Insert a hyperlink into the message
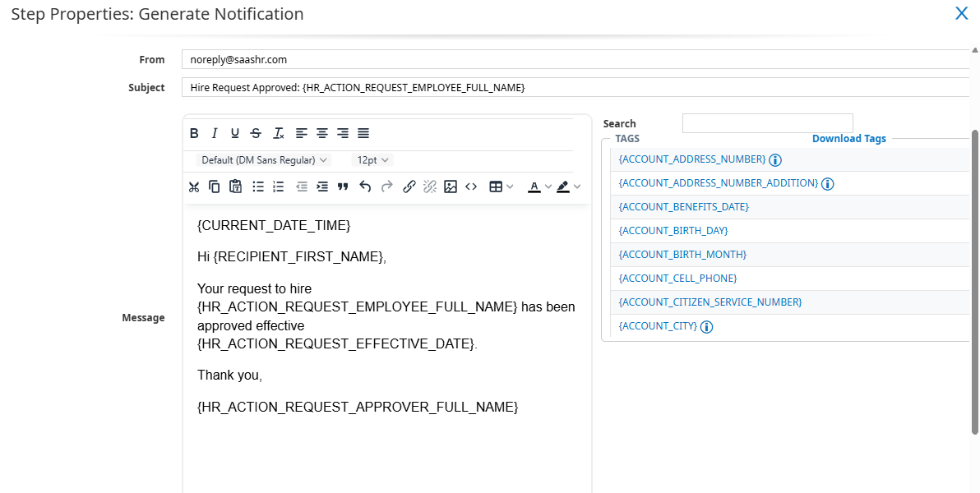This screenshot has height=493, width=980. pyautogui.click(x=409, y=187)
